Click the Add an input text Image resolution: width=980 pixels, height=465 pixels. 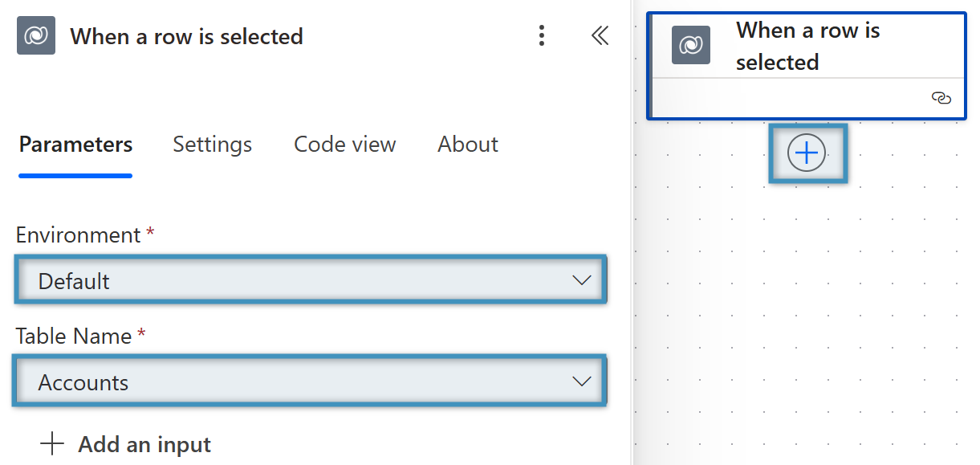click(x=144, y=444)
